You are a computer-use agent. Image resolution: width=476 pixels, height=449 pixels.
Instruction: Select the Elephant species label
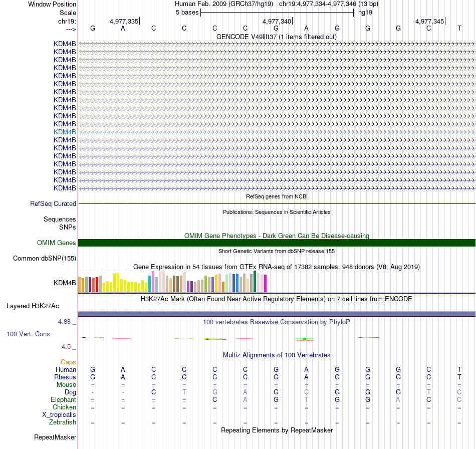[x=63, y=400]
